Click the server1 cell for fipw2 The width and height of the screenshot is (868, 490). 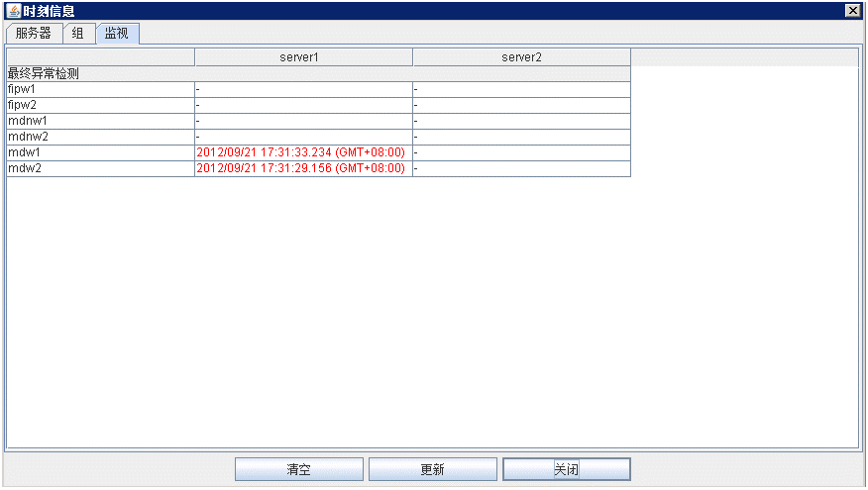pos(303,105)
